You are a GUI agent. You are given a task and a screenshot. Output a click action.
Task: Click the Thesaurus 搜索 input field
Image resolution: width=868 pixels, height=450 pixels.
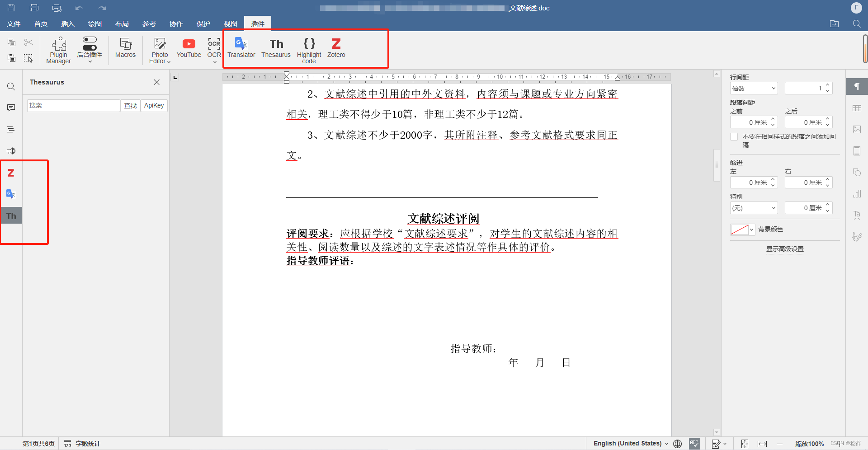point(73,106)
